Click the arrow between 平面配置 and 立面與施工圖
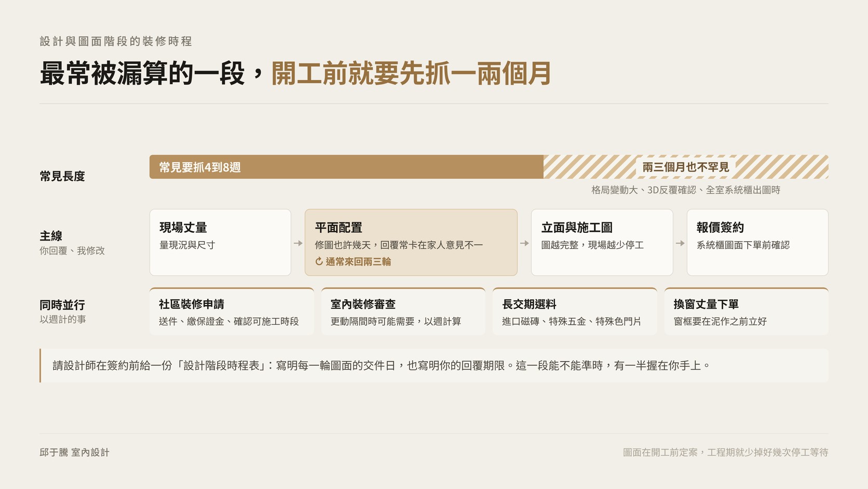868x489 pixels. tap(524, 243)
